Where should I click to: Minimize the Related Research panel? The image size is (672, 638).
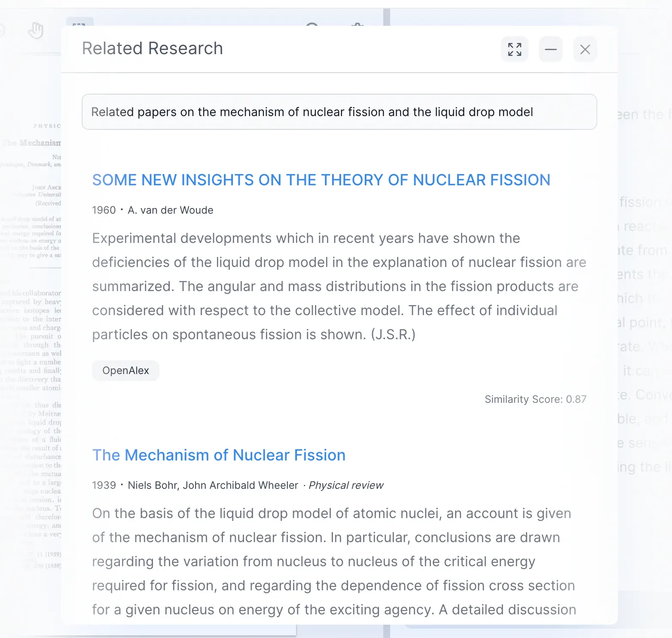tap(550, 49)
